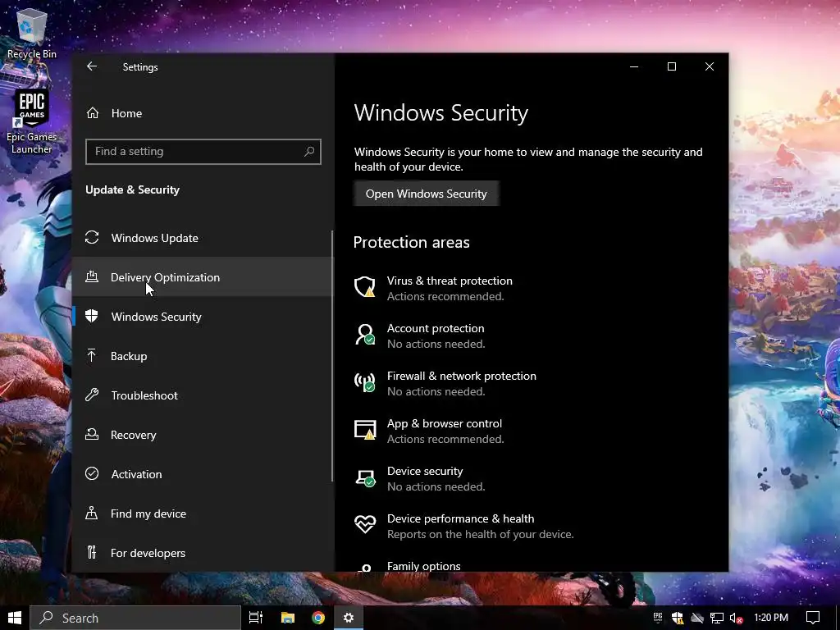Image resolution: width=840 pixels, height=630 pixels.
Task: Click the Windows Security shield sidebar icon
Action: [92, 316]
